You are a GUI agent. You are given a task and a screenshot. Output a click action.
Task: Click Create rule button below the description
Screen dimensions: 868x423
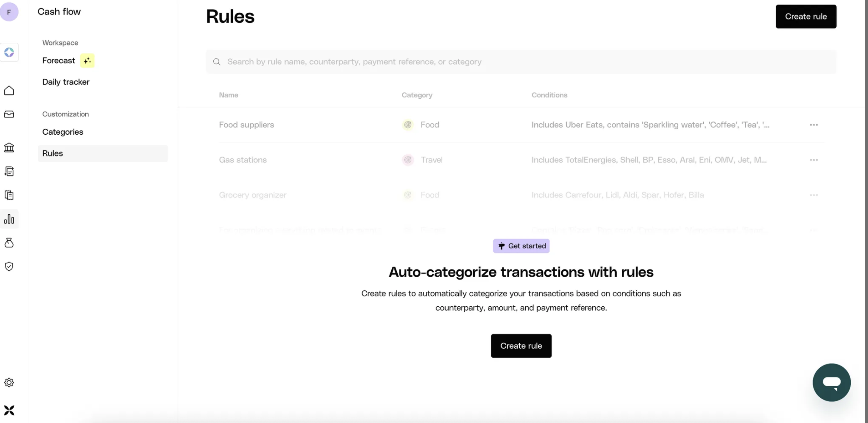(x=521, y=346)
